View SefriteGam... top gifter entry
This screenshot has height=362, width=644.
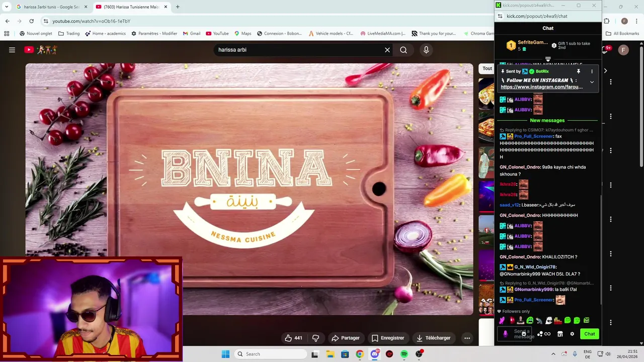(x=527, y=45)
